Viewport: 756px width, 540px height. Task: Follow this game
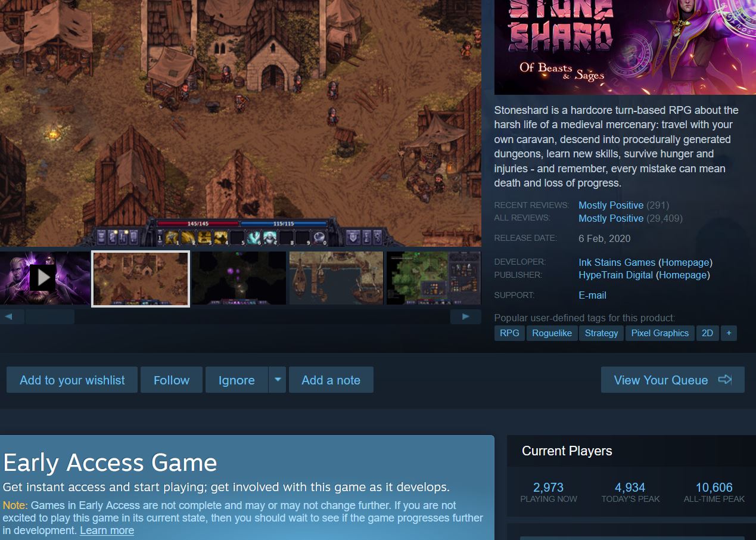pyautogui.click(x=172, y=380)
